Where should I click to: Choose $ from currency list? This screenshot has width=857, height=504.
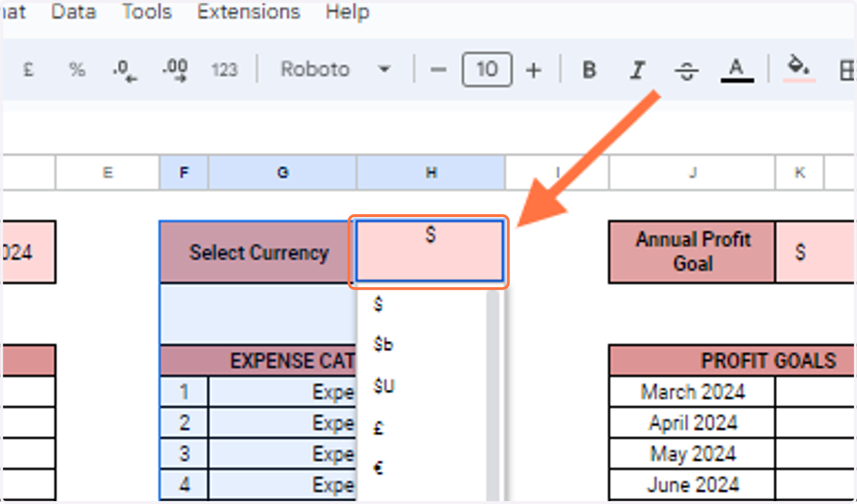click(378, 304)
